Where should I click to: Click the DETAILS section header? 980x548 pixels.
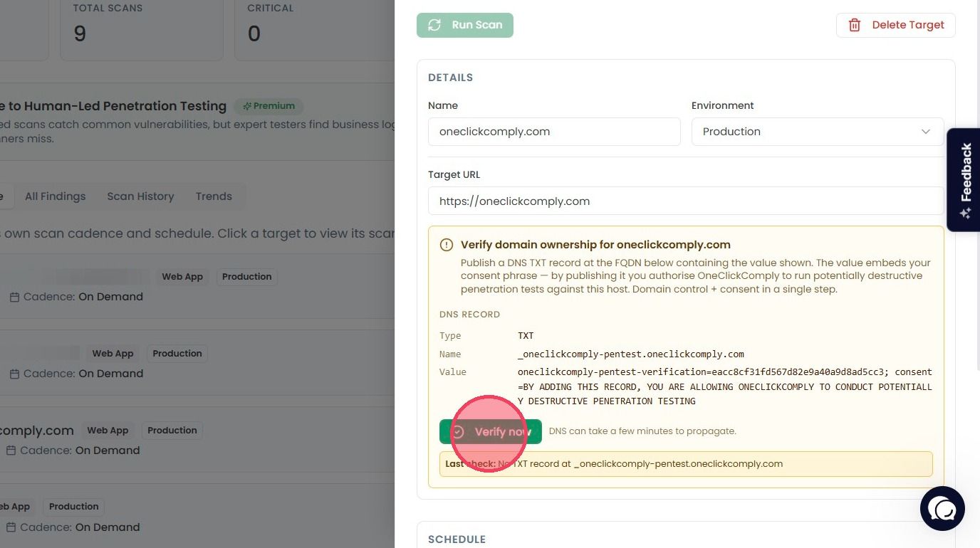click(450, 78)
